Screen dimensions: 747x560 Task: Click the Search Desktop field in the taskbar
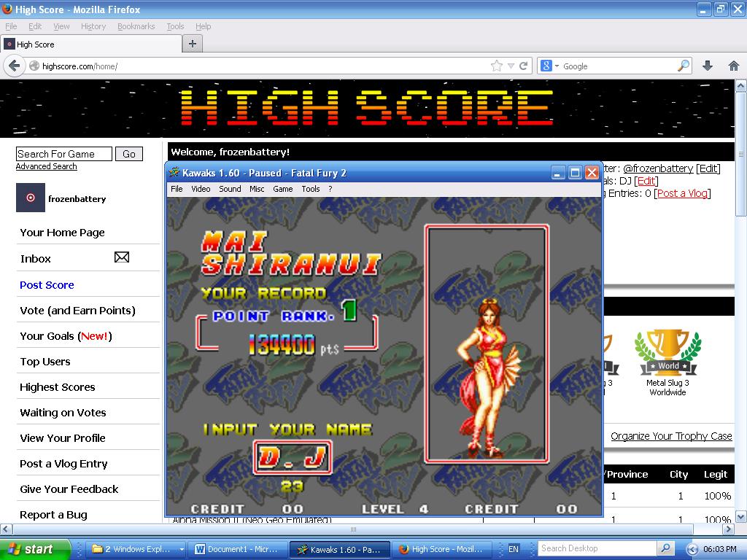coord(597,548)
